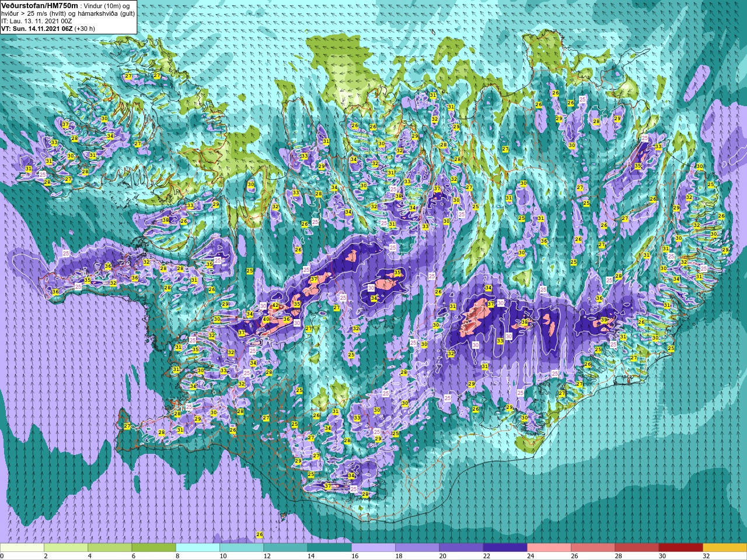Select the 4–6 m/s green legend swatch

pyautogui.click(x=110, y=548)
